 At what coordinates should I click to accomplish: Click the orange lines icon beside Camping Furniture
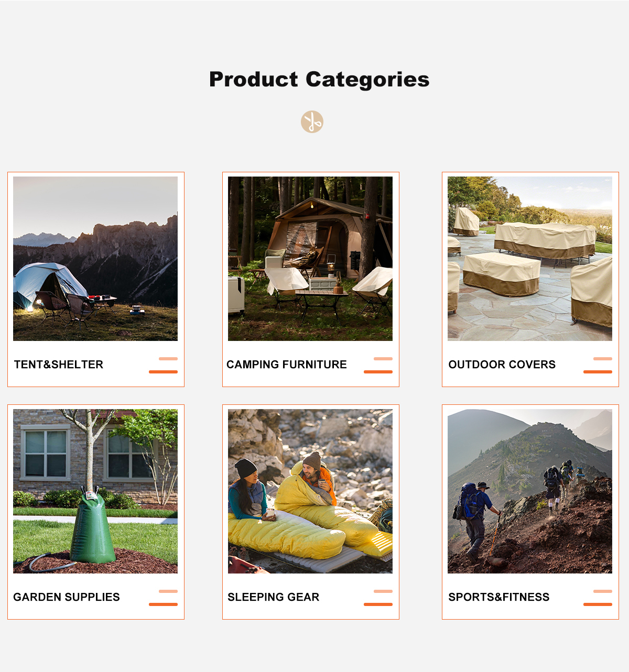coord(378,365)
